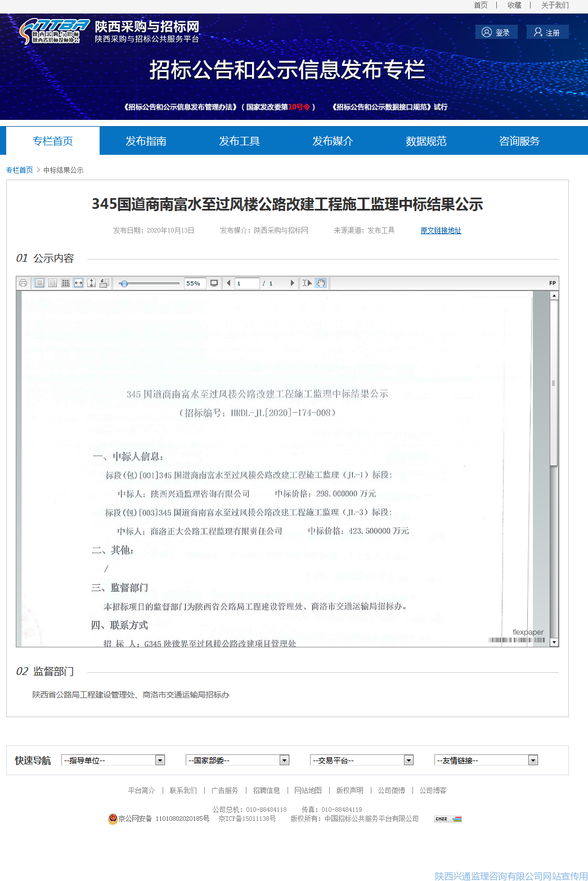Click the 登录 button
The height and width of the screenshot is (881, 588).
(496, 32)
